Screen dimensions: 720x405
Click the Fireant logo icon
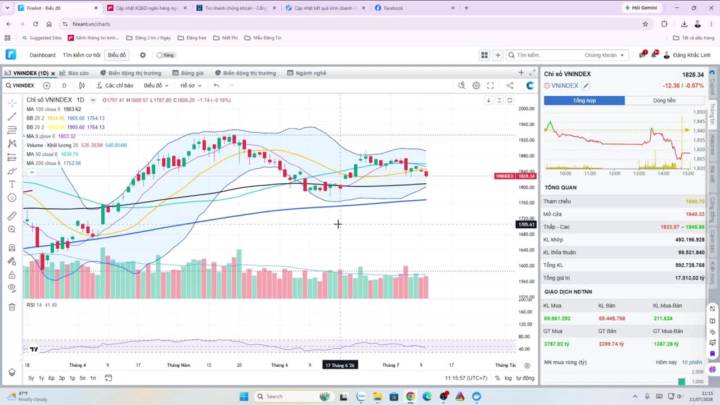11,55
